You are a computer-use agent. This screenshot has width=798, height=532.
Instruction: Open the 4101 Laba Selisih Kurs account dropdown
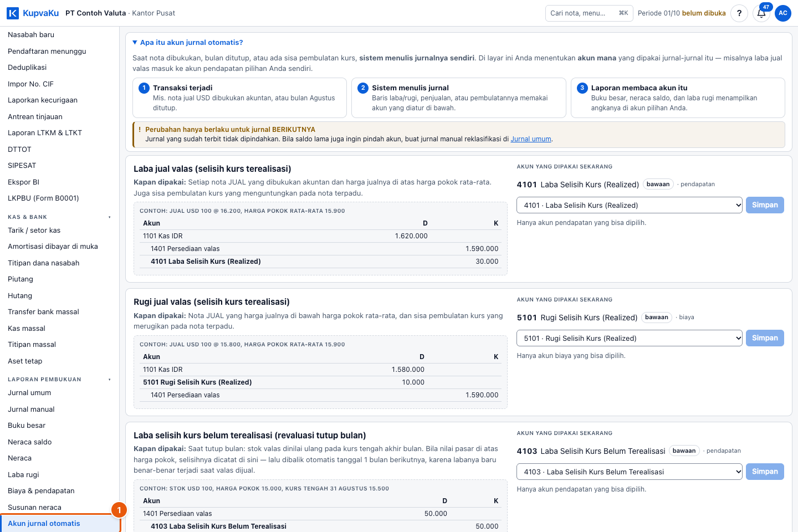click(630, 205)
